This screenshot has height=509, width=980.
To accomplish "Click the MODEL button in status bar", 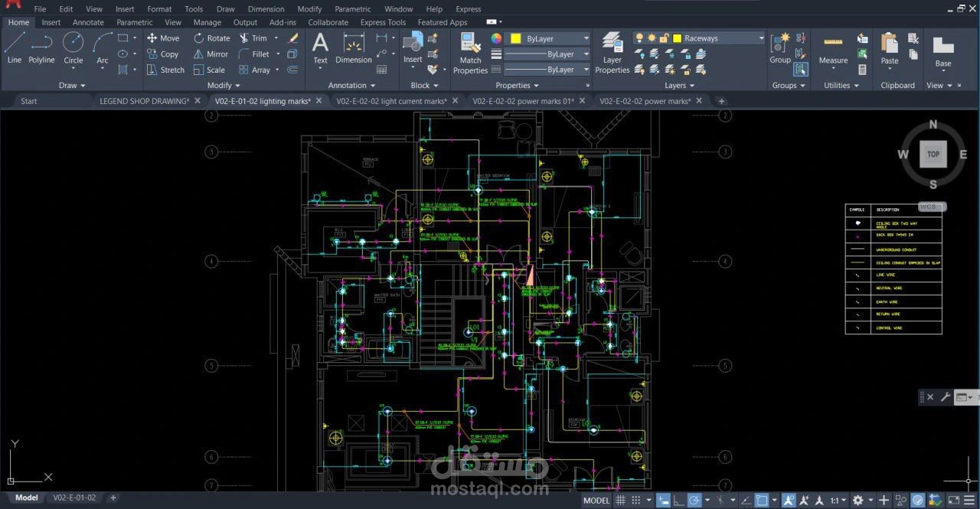I will [596, 500].
